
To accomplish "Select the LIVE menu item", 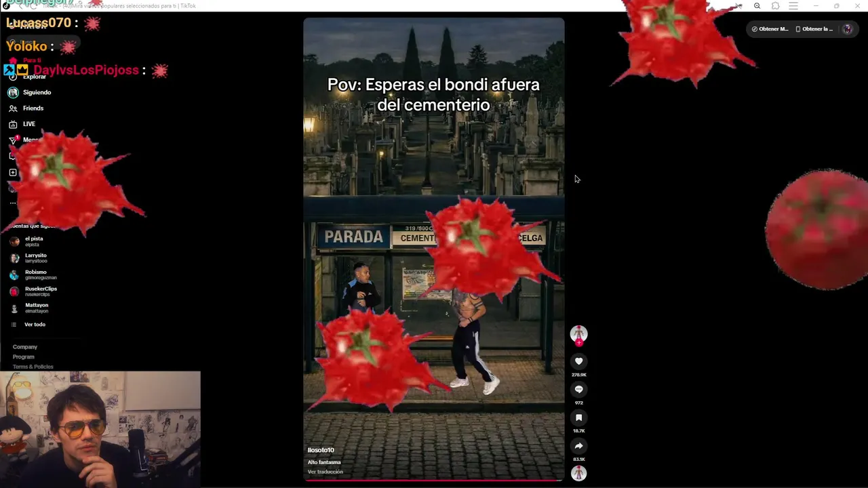I will 29,124.
